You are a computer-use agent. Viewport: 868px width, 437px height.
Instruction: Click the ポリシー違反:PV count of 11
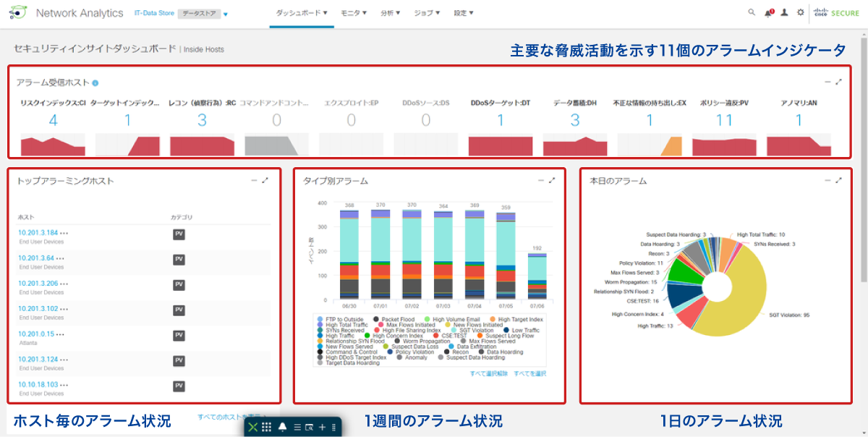click(x=724, y=120)
